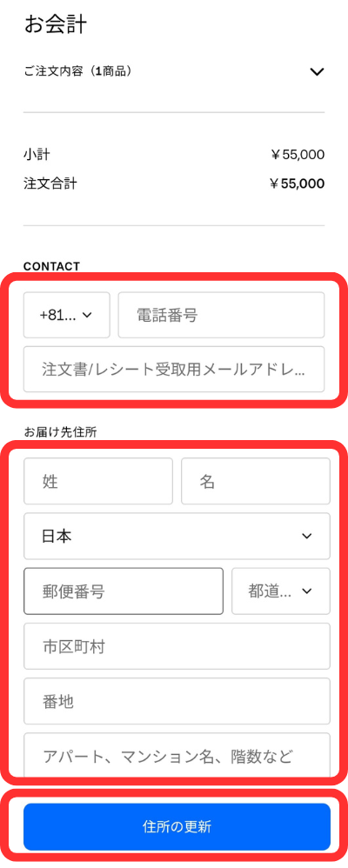Screen dimensions: 348x868
Task: Click the お会計 page heading
Action: click(56, 25)
